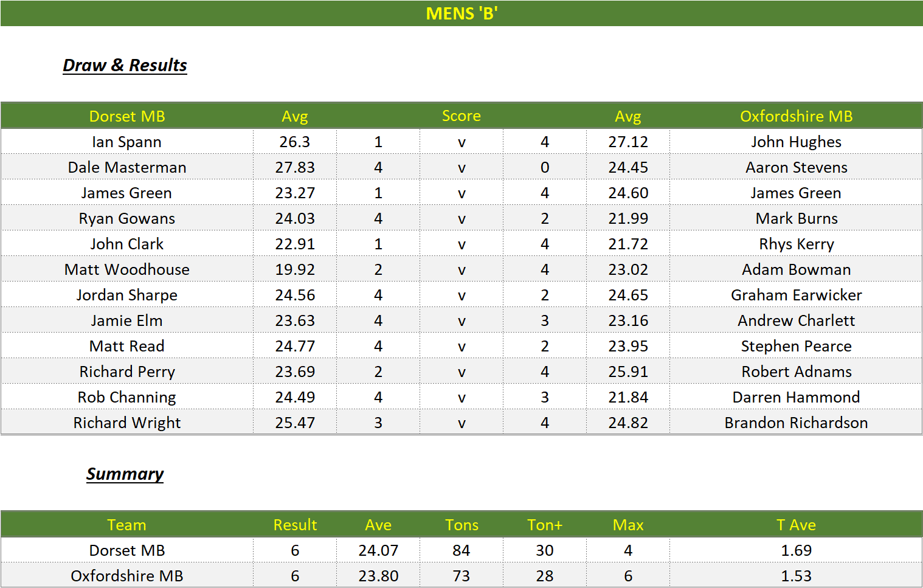Click Robert Adnams' average 25.91

(628, 372)
